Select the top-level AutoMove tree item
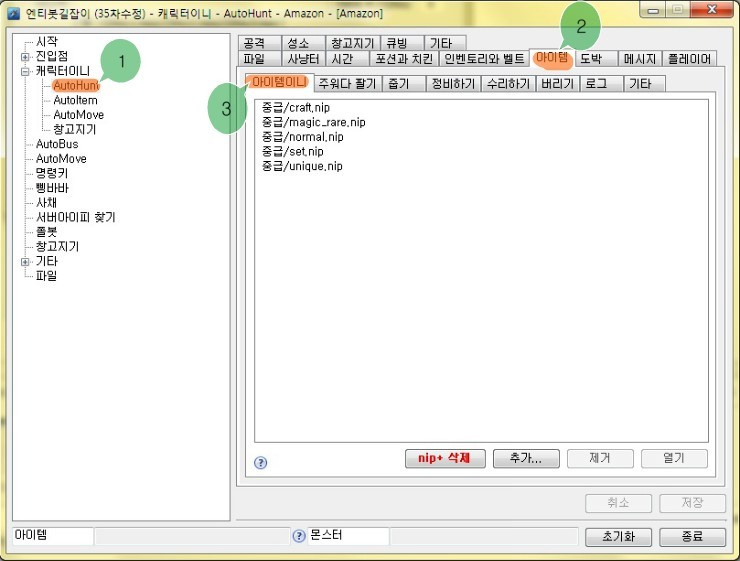Image resolution: width=740 pixels, height=561 pixels. (x=61, y=159)
